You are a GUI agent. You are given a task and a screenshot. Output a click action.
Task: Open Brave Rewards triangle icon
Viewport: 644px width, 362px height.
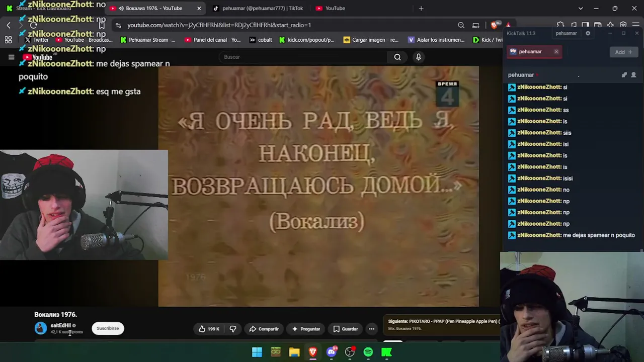click(508, 25)
